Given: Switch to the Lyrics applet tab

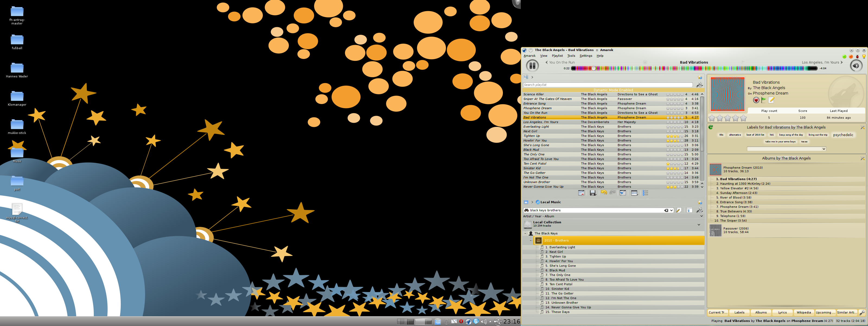Looking at the screenshot, I should point(782,312).
